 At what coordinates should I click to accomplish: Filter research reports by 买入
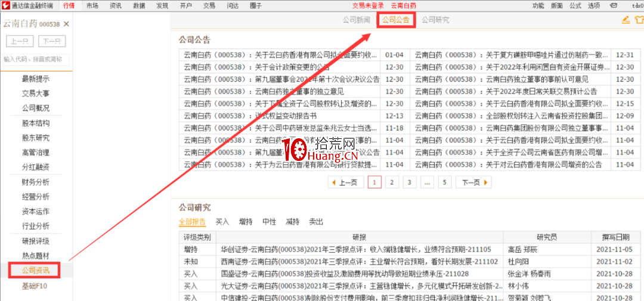click(222, 222)
